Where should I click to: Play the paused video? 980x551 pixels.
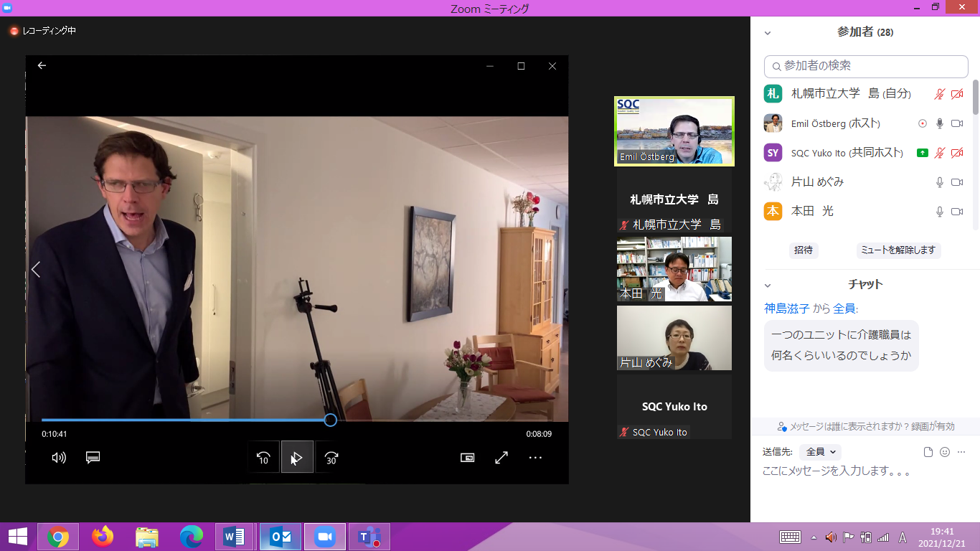297,457
